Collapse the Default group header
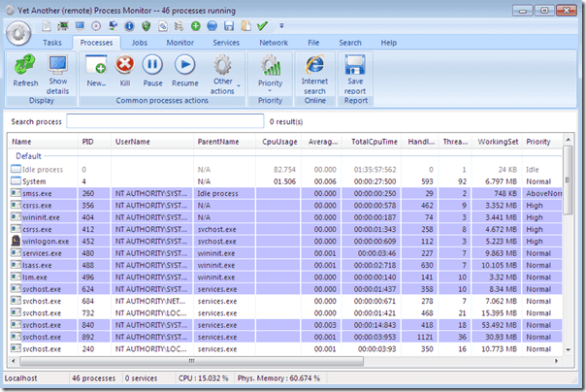Screen dimensions: 586x392 [28, 156]
